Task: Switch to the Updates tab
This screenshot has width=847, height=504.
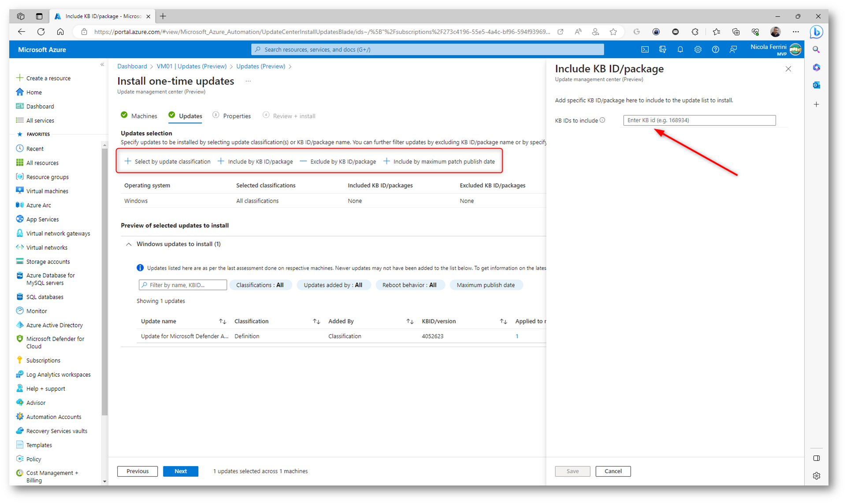Action: click(186, 116)
